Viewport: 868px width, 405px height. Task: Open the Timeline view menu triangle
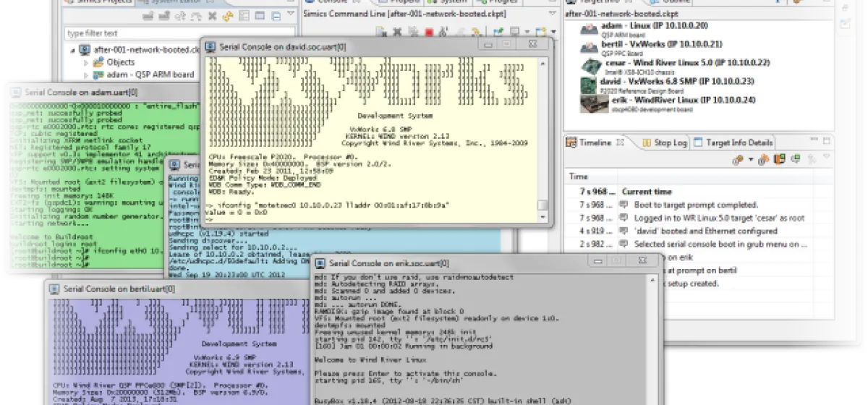coord(826,157)
